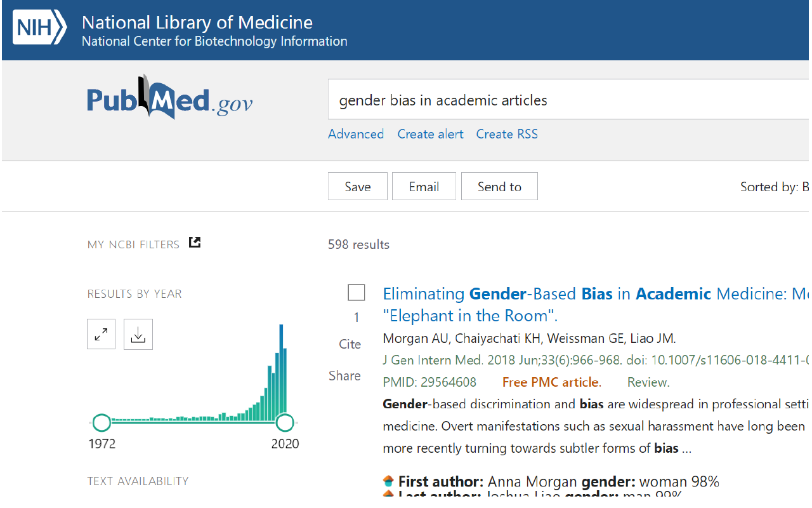Expand the results by year chart

pos(101,335)
